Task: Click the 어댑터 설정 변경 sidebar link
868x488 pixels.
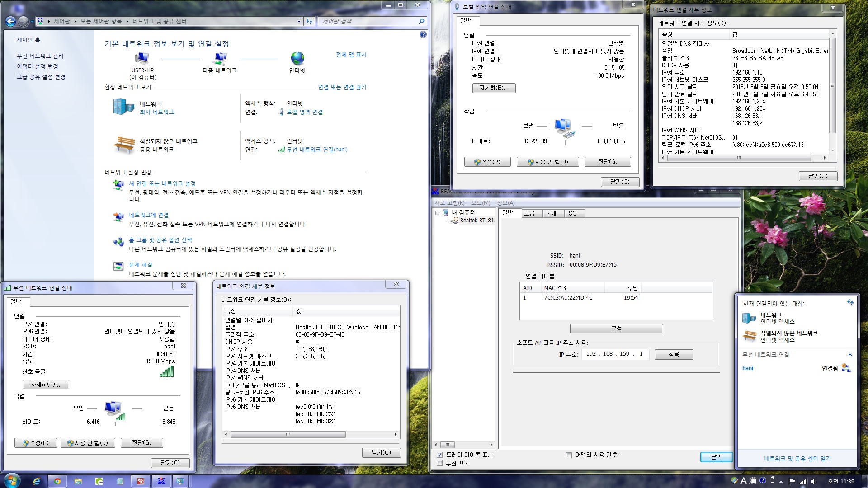Action: [38, 66]
